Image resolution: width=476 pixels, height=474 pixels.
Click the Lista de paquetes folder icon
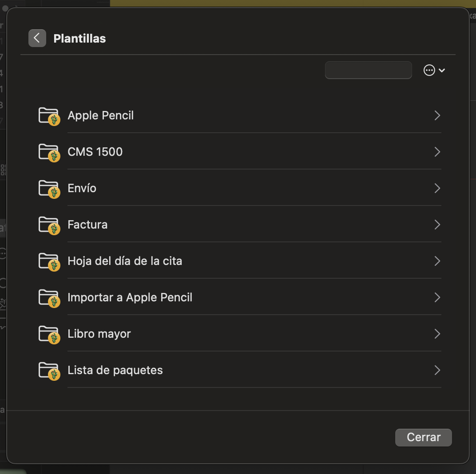(x=49, y=371)
